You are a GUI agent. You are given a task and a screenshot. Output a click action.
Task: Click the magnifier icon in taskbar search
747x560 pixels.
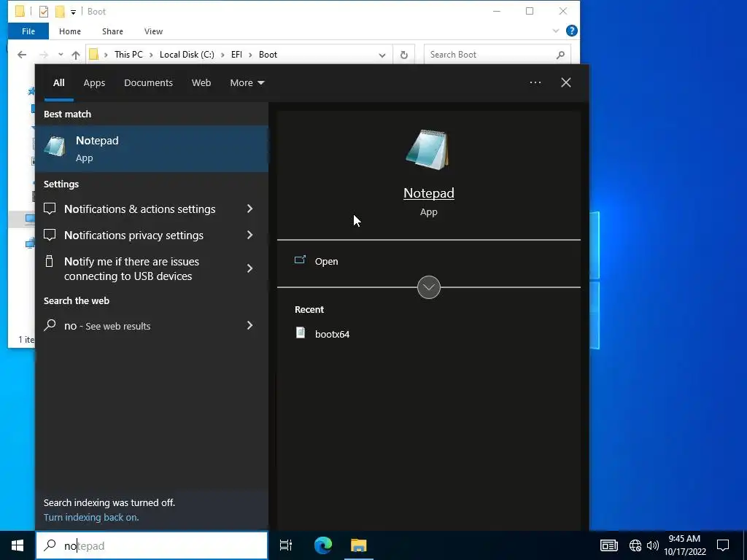[50, 545]
